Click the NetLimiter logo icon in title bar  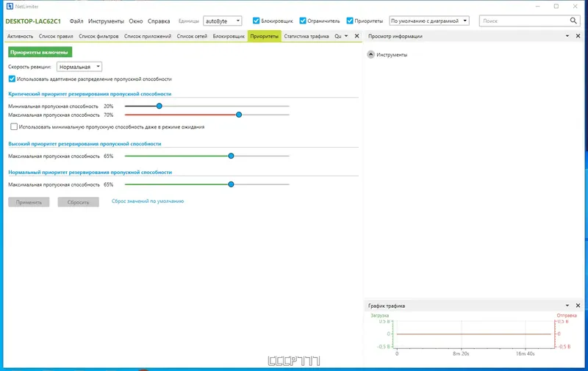coord(10,7)
